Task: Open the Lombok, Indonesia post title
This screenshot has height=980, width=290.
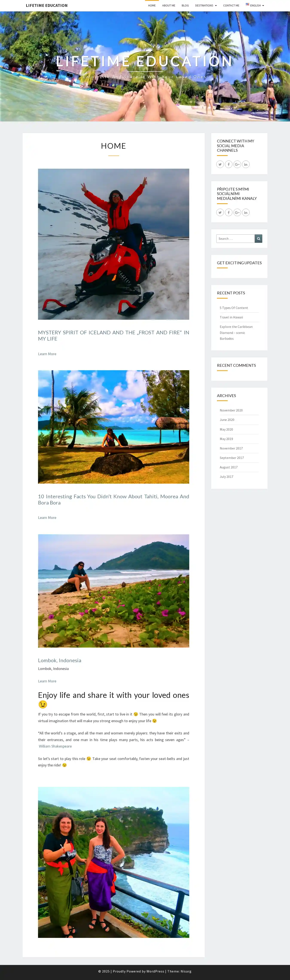Action: 60,660
